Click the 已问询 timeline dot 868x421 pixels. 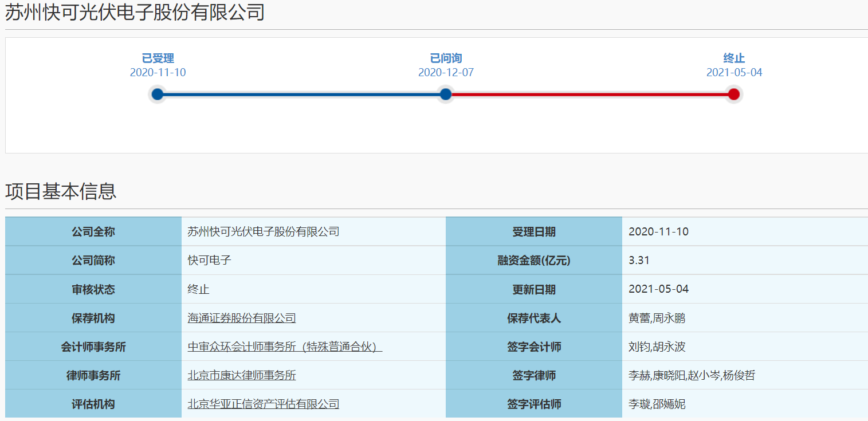pyautogui.click(x=446, y=95)
